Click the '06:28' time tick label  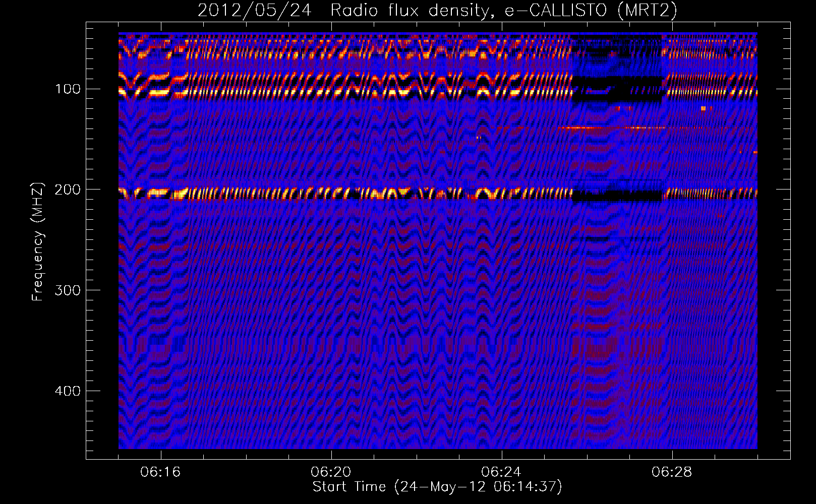click(x=672, y=472)
